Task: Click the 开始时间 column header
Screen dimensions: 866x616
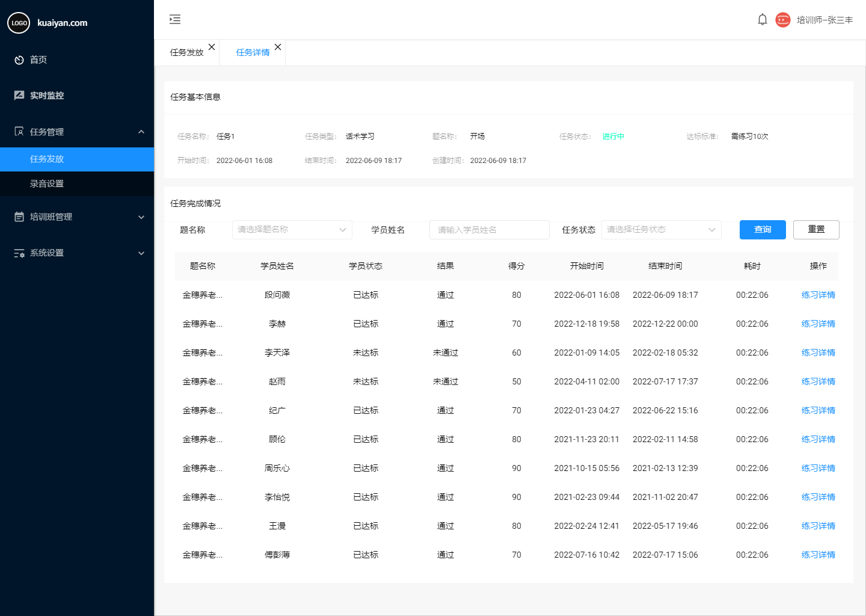Action: pyautogui.click(x=587, y=266)
